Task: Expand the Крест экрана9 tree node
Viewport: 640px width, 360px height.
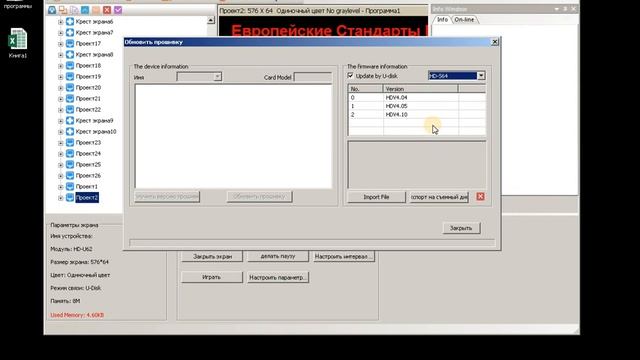Action: coord(61,121)
